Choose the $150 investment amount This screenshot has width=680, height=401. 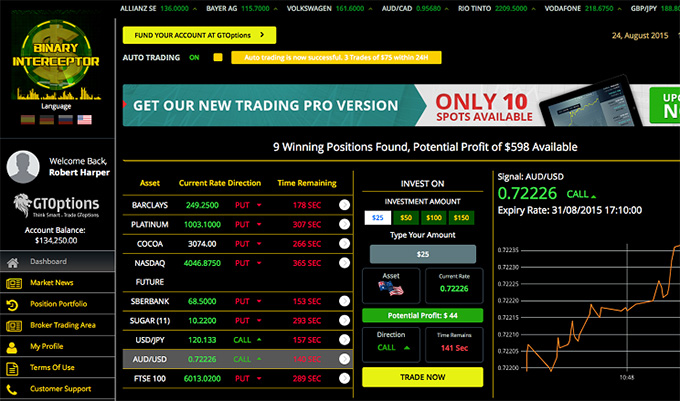[x=461, y=218]
